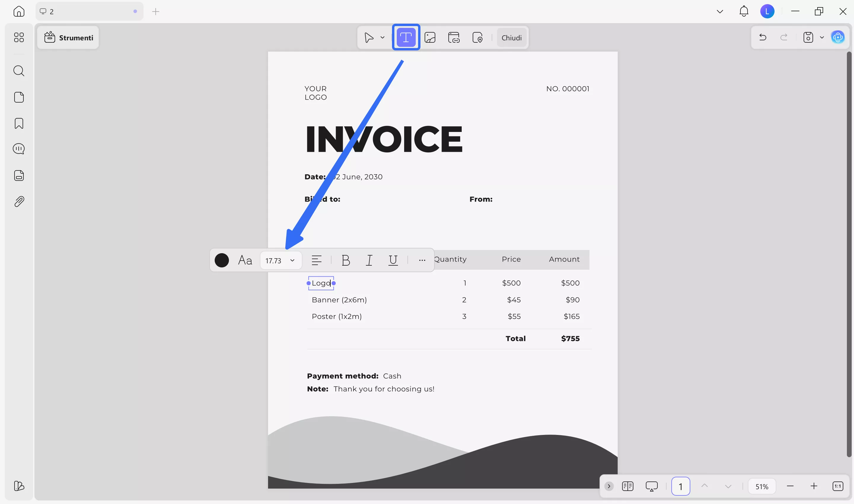This screenshot has width=854, height=504.
Task: Expand the font size 17.73 dropdown
Action: (292, 261)
